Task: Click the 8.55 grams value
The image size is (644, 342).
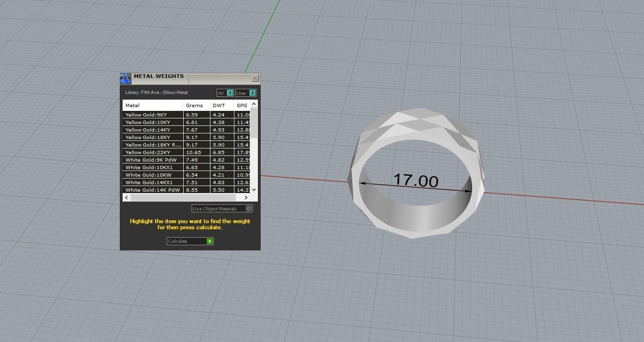Action: [x=192, y=190]
